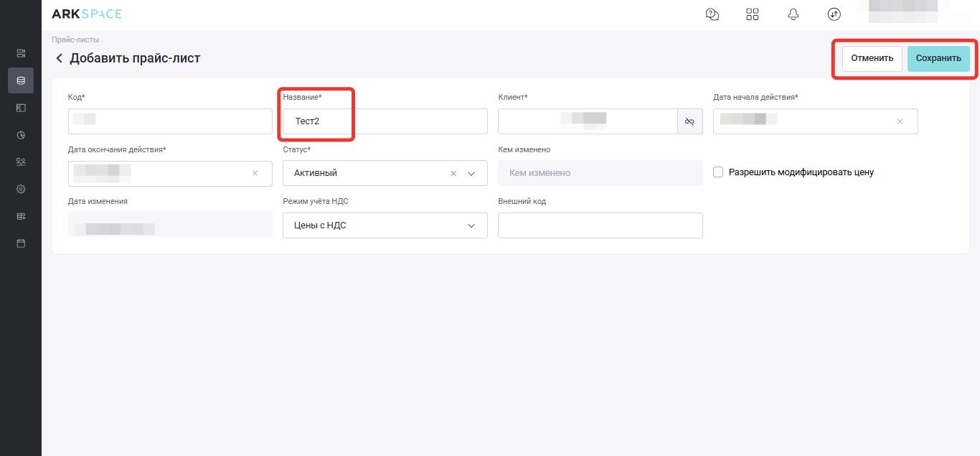Click the Прайс-листы breadcrumb
This screenshot has height=456, width=980.
pyautogui.click(x=75, y=39)
